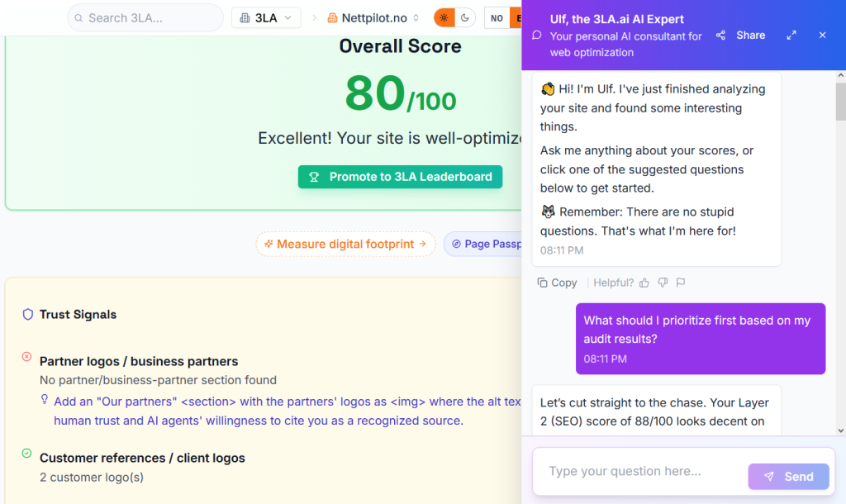Click the chat scrollbar down arrow

coord(840,430)
